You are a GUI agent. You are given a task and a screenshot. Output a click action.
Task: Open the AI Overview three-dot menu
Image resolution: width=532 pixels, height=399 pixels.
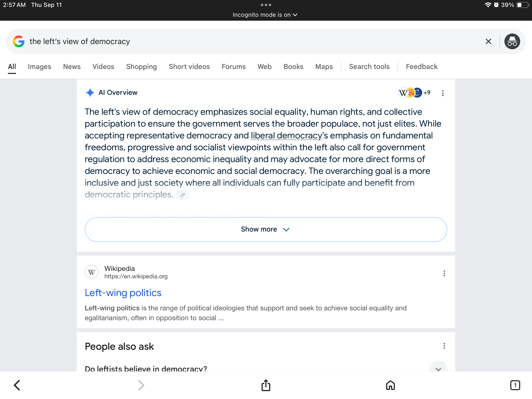click(x=443, y=93)
